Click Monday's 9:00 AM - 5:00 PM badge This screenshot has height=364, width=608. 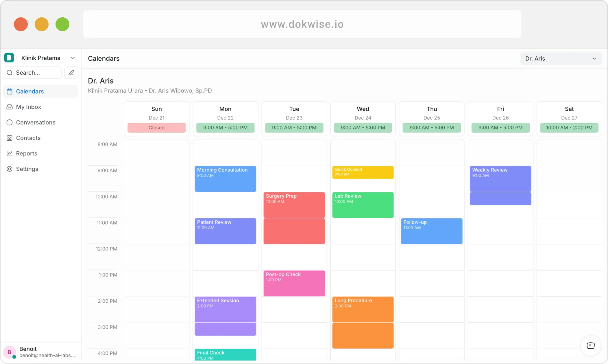coord(225,127)
